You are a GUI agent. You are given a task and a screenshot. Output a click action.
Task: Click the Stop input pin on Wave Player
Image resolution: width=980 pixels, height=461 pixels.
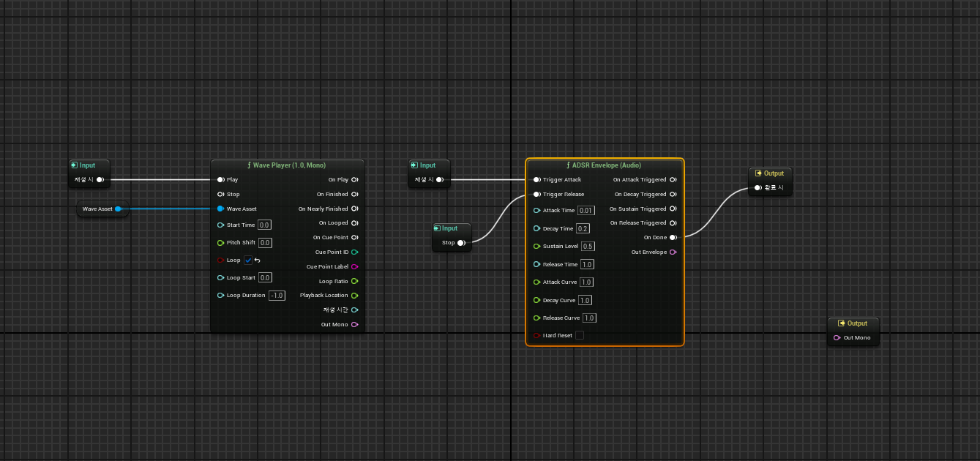coord(220,195)
